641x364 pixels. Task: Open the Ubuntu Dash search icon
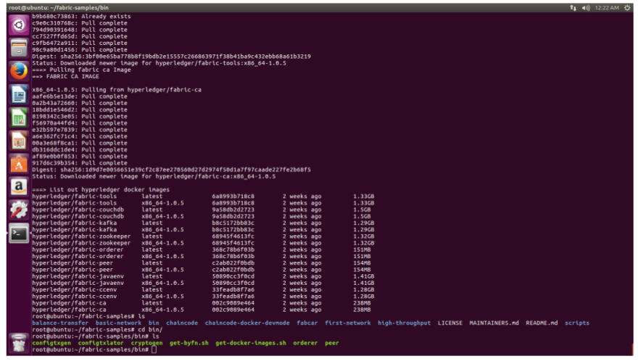[19, 25]
